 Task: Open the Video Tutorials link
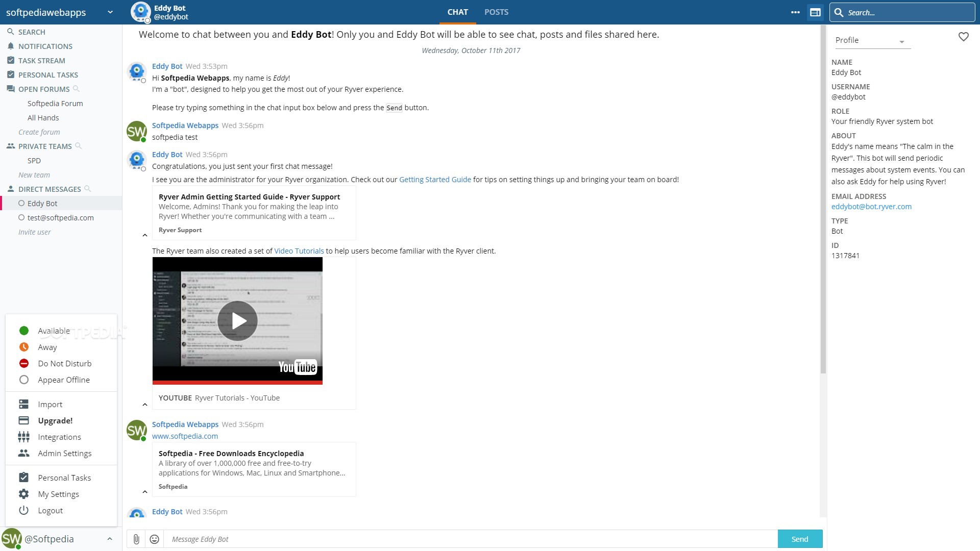click(x=299, y=251)
